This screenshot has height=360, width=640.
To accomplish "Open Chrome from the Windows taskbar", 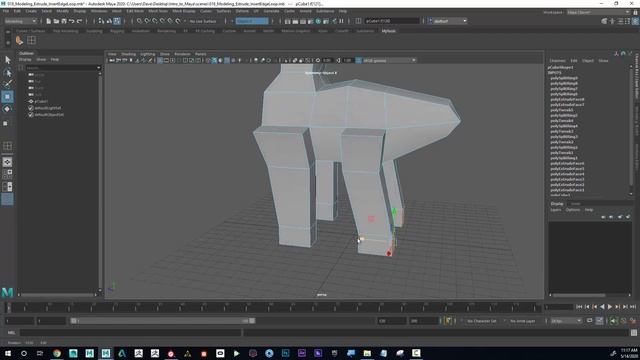I will click(57, 353).
